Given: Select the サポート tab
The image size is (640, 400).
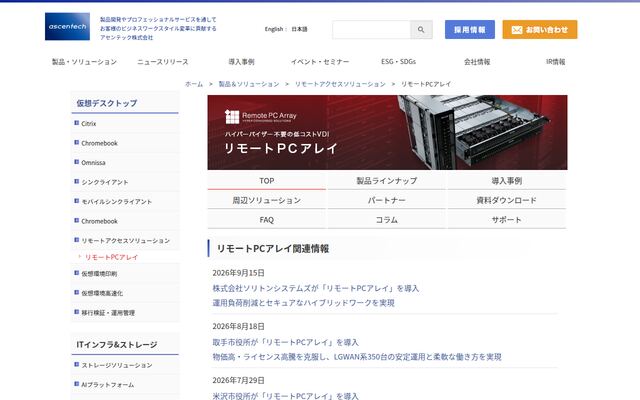Looking at the screenshot, I should point(507,220).
